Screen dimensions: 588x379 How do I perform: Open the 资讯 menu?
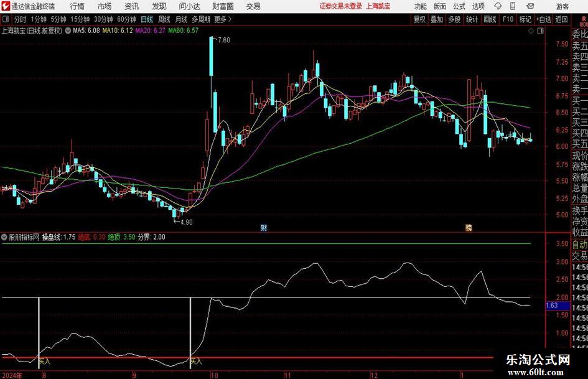tap(132, 6)
